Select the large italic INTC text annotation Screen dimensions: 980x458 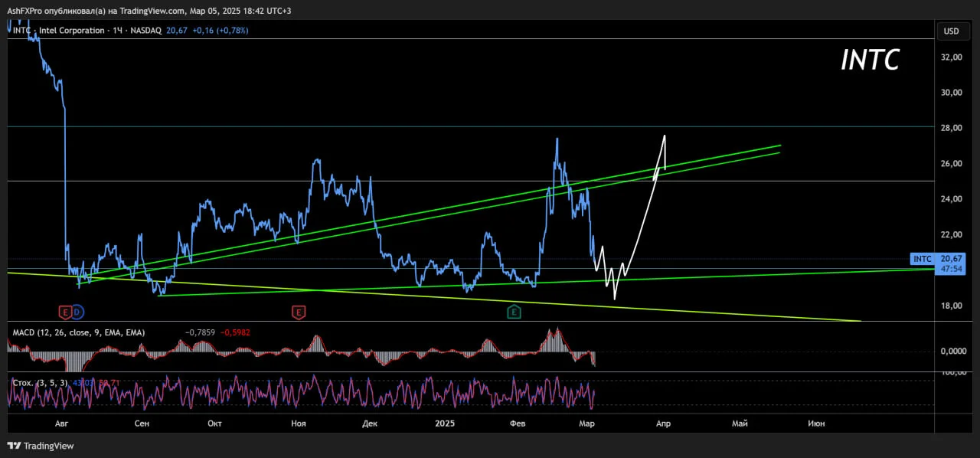click(870, 60)
